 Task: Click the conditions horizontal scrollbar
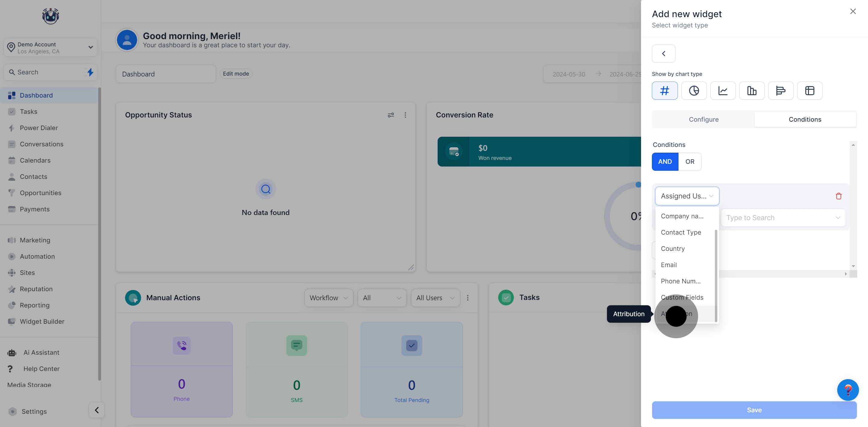pyautogui.click(x=782, y=274)
